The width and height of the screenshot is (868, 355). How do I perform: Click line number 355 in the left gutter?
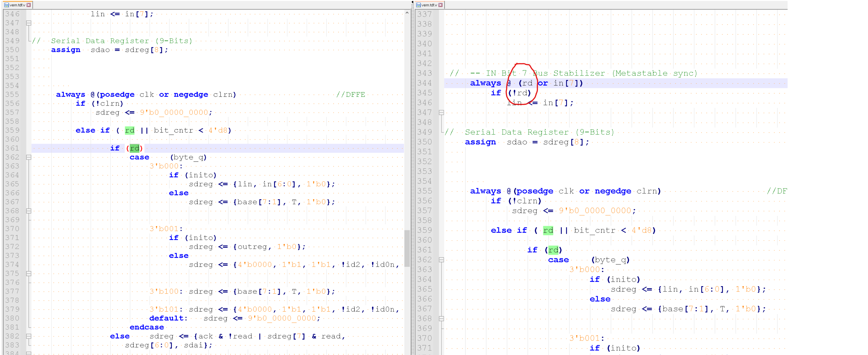pyautogui.click(x=12, y=95)
